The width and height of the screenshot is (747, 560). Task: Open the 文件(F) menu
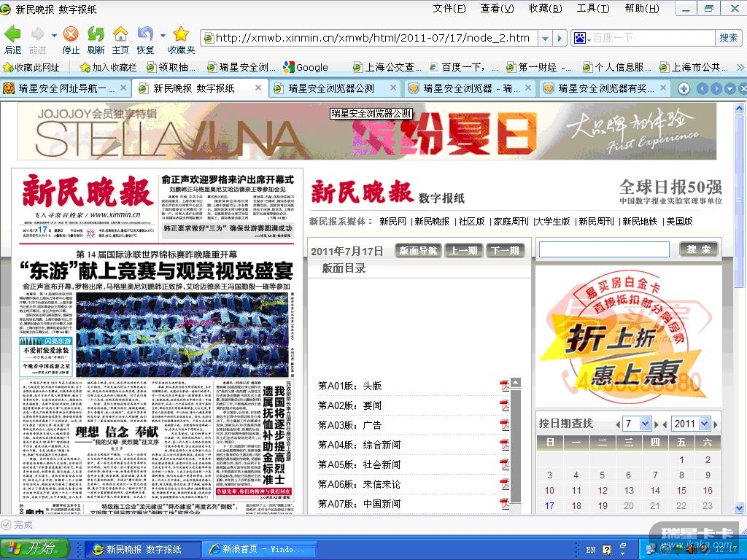(x=449, y=8)
